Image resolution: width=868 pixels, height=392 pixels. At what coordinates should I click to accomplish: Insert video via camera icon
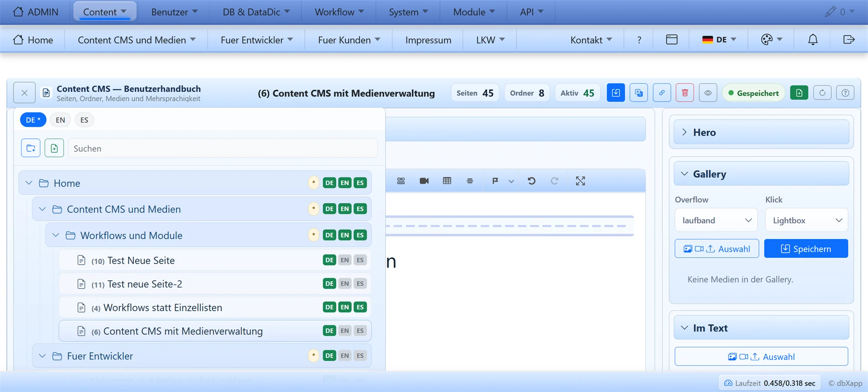pos(424,181)
